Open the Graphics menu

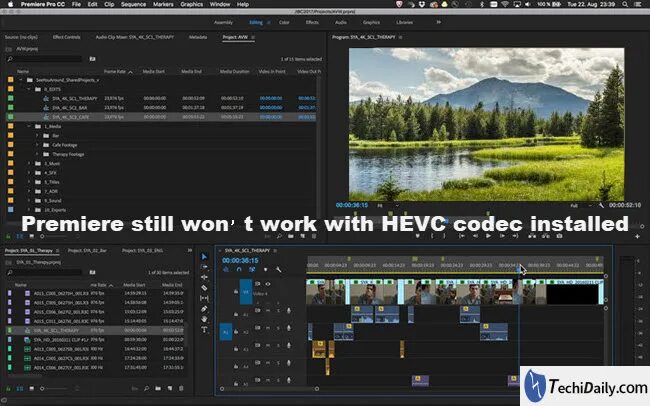[192, 4]
